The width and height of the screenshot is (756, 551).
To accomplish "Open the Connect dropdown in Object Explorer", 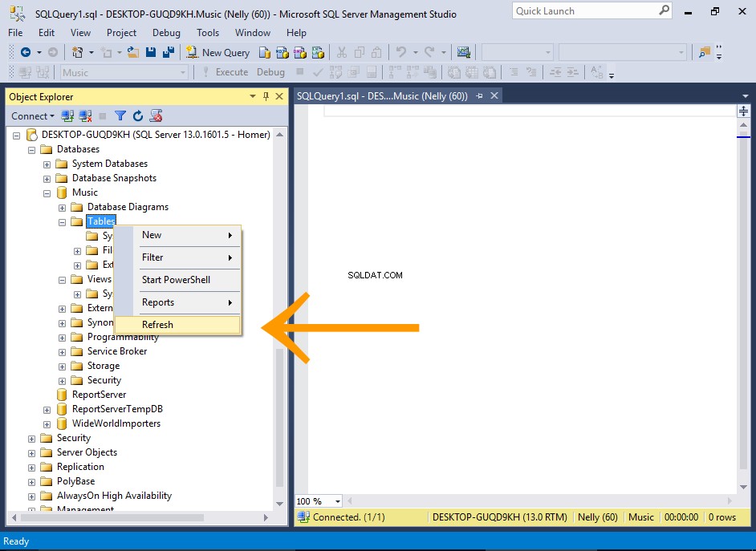I will [33, 116].
